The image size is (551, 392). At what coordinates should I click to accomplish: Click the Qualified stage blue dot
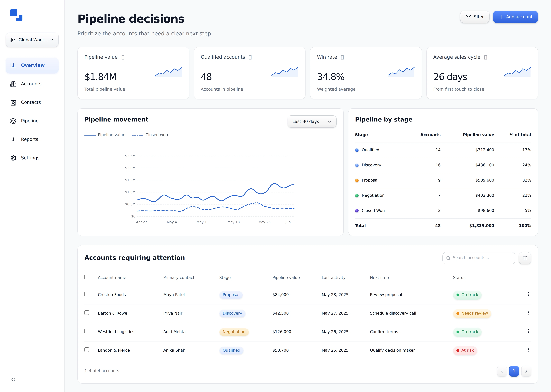357,150
